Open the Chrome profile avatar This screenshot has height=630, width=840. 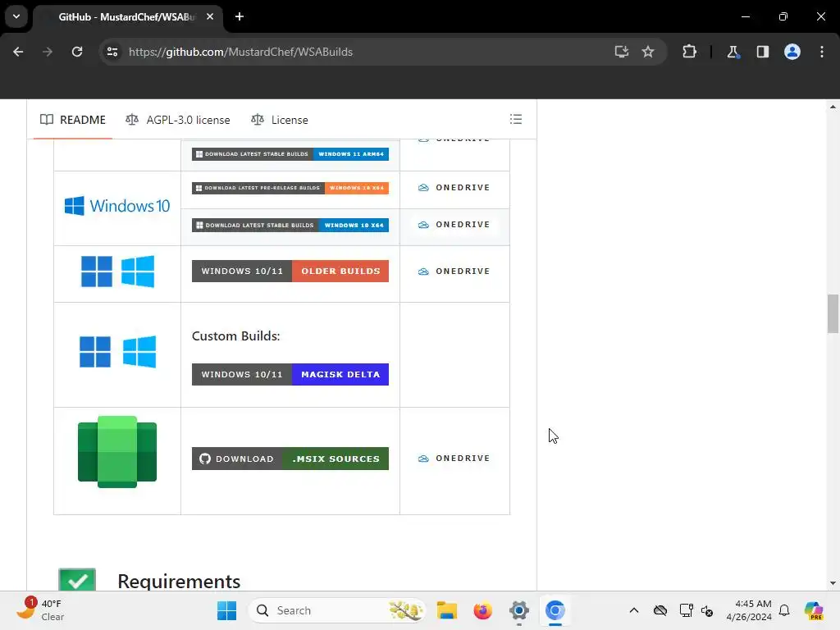(x=792, y=52)
